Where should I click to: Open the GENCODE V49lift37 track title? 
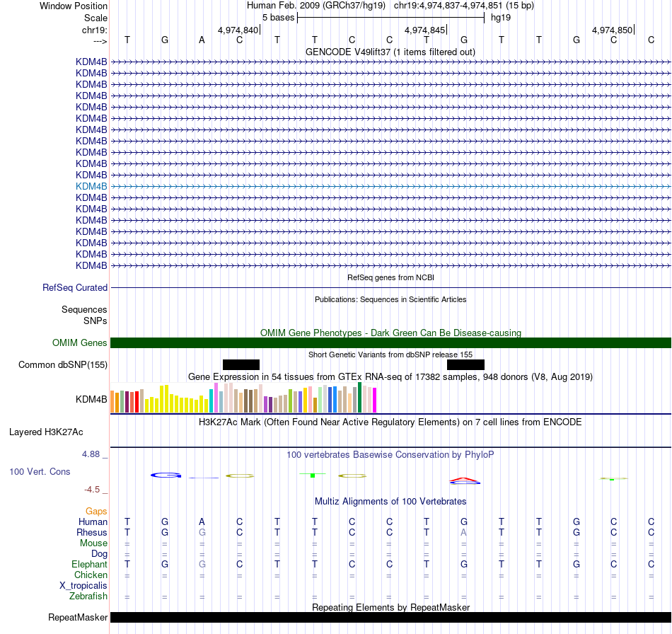pos(390,52)
